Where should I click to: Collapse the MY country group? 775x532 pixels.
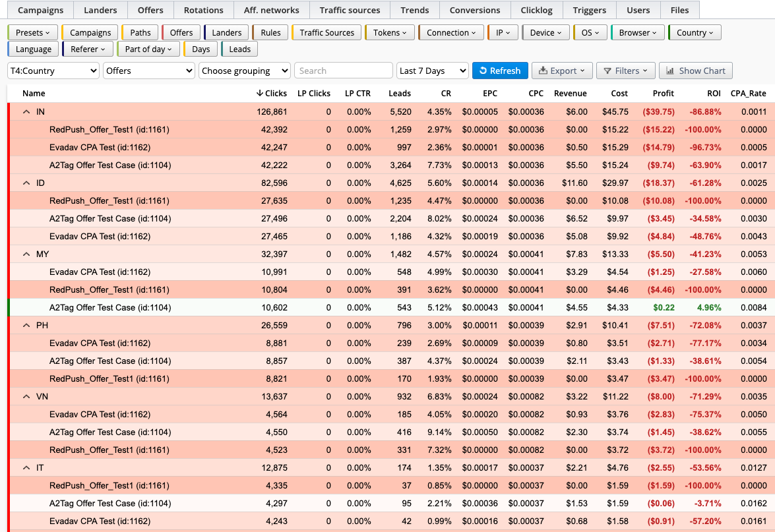[26, 254]
